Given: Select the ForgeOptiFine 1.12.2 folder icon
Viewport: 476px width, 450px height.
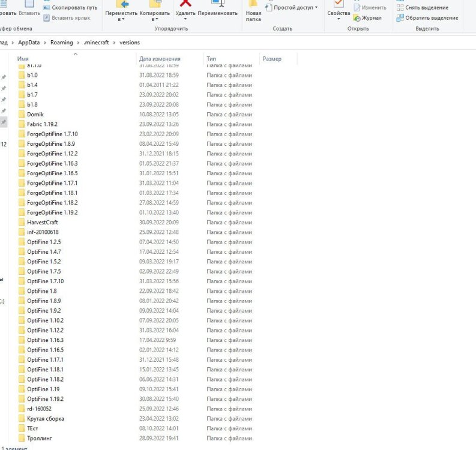Looking at the screenshot, I should [22, 154].
